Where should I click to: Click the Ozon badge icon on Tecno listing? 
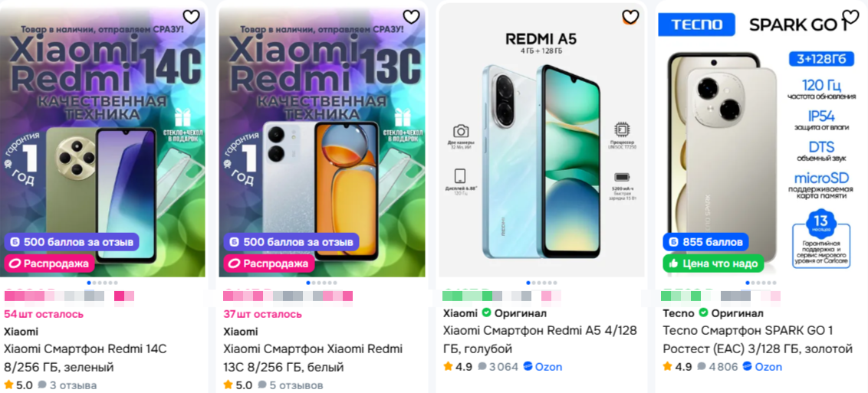pyautogui.click(x=748, y=366)
